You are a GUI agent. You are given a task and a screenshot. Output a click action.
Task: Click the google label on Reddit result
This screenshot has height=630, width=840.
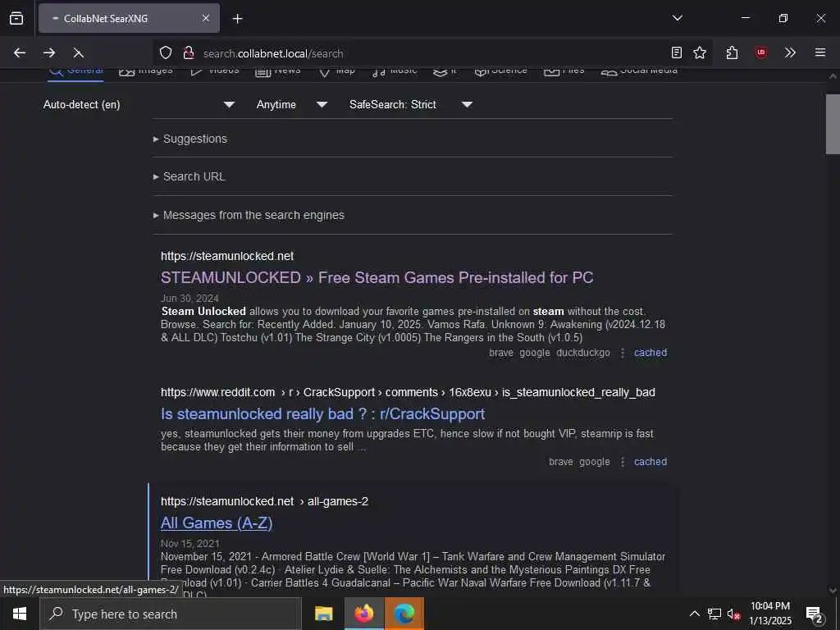595,462
